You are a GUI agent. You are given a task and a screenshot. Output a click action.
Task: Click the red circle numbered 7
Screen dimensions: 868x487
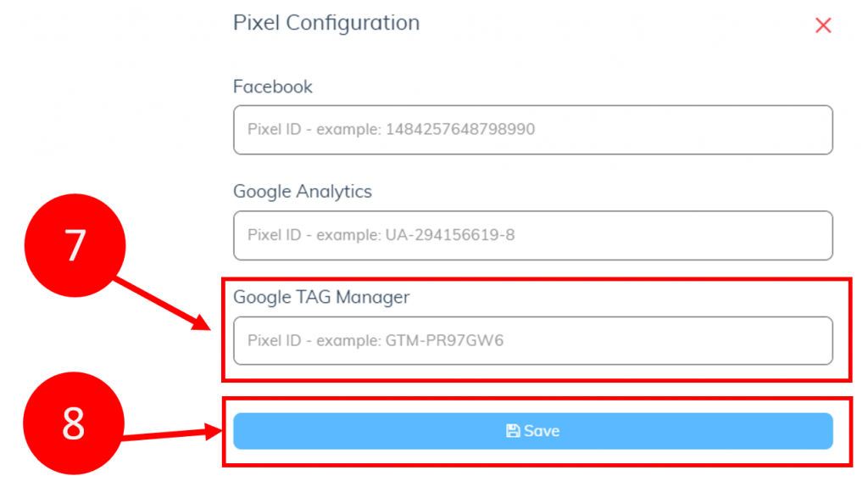[75, 245]
